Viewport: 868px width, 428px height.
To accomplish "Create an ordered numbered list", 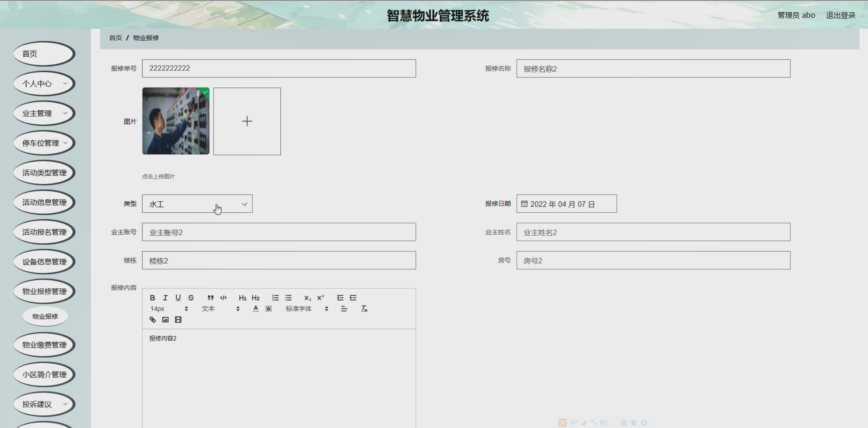I will click(275, 298).
